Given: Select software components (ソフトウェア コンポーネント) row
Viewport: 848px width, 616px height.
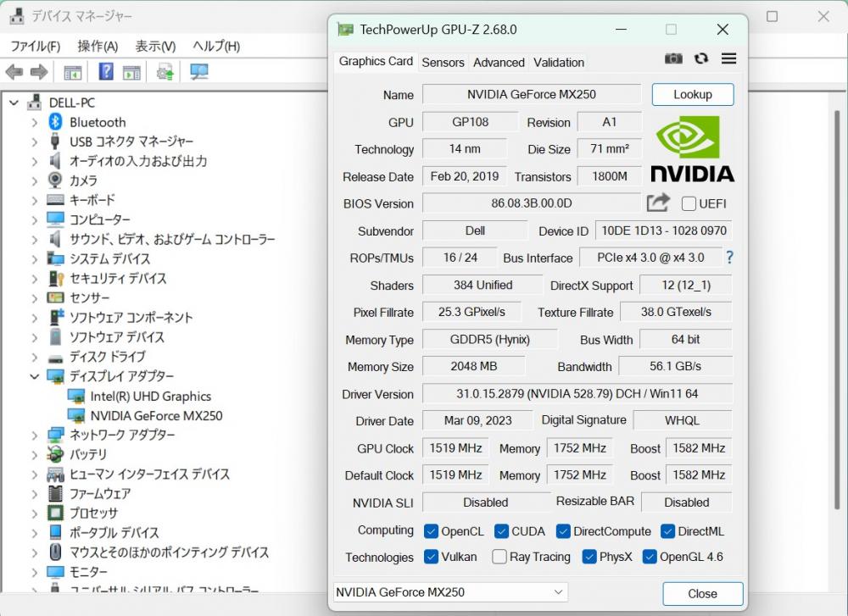Looking at the screenshot, I should 131,317.
